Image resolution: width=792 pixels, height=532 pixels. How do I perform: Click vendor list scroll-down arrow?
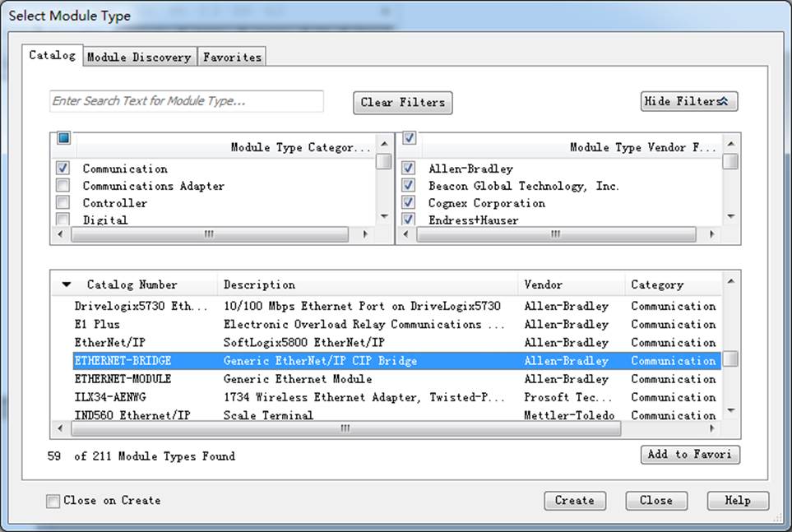[730, 216]
